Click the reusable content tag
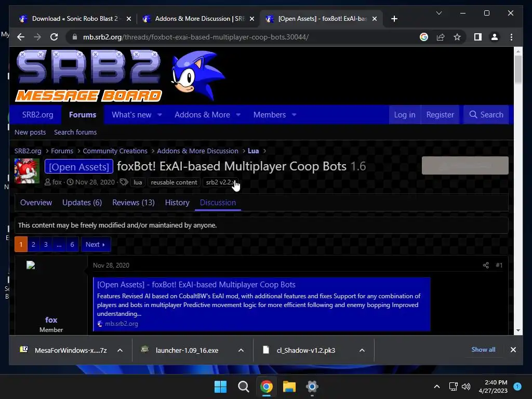The width and height of the screenshot is (532, 399). point(174,182)
